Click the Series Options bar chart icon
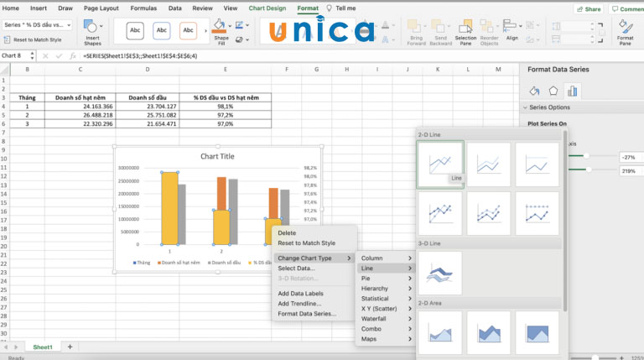The width and height of the screenshot is (644, 360). 574,91
